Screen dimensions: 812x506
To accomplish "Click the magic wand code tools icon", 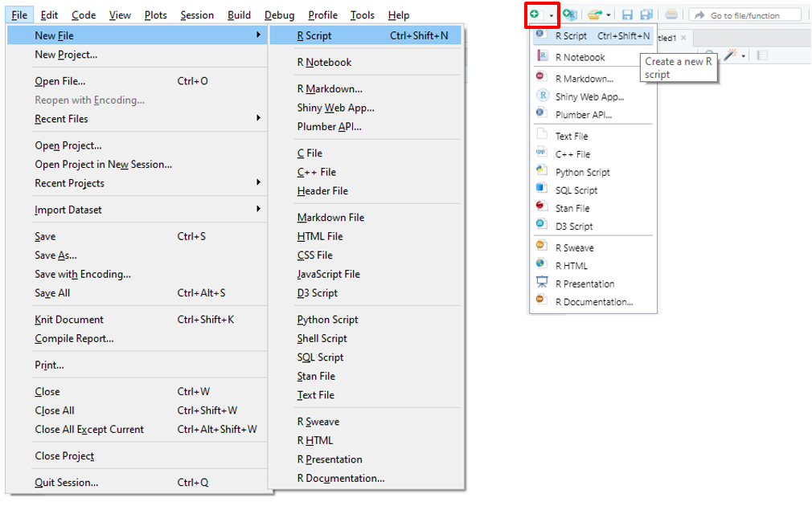I will point(731,55).
